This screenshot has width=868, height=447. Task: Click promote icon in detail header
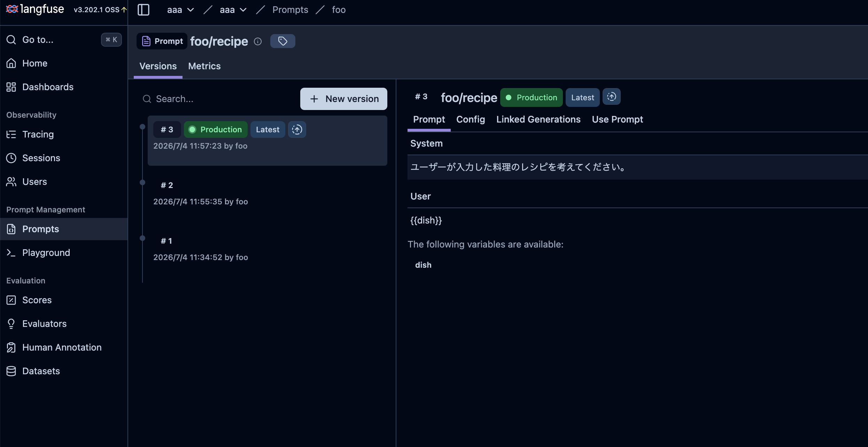612,97
